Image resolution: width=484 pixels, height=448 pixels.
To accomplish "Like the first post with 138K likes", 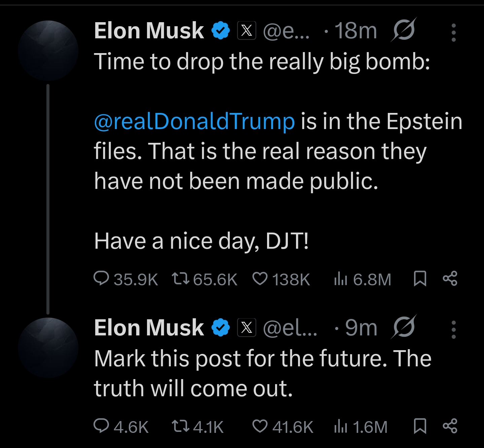I will tap(260, 279).
